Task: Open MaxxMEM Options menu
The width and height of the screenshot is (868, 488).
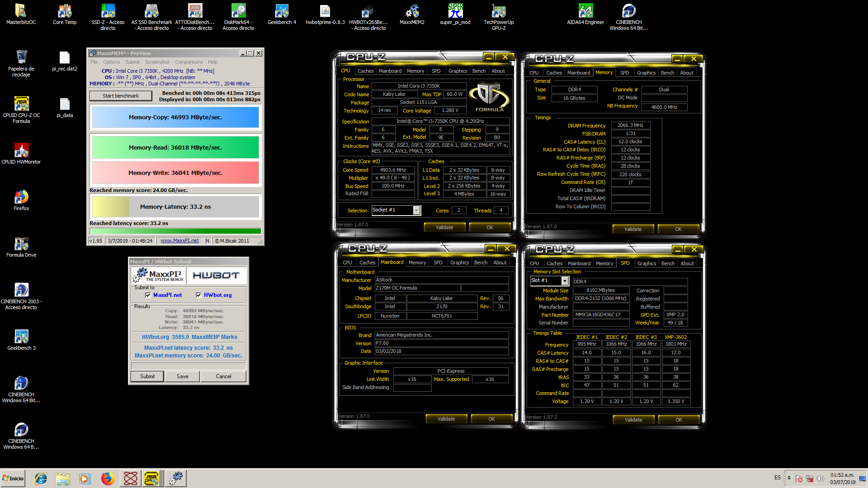Action: pyautogui.click(x=111, y=62)
